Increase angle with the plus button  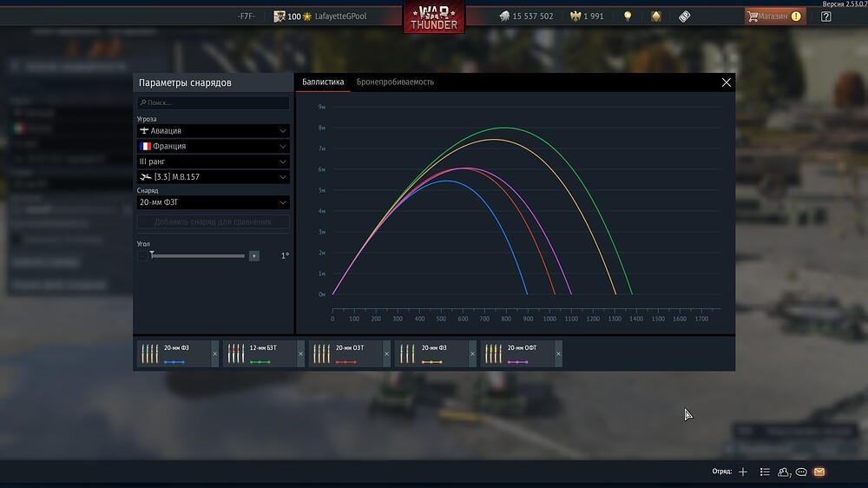[253, 256]
